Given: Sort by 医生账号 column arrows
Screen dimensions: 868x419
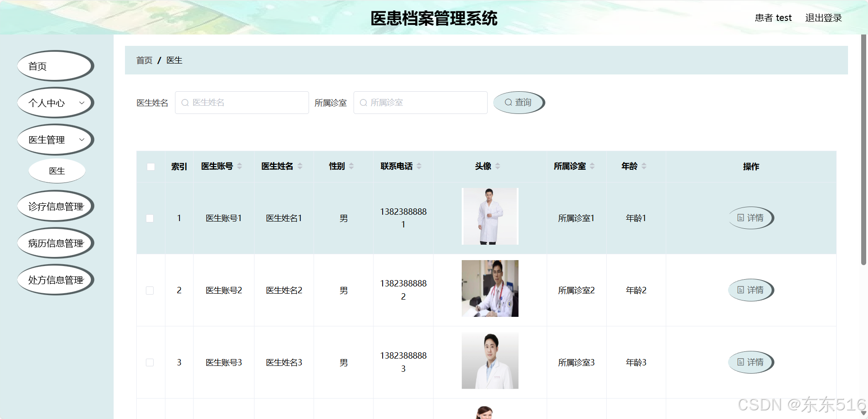Looking at the screenshot, I should [239, 166].
